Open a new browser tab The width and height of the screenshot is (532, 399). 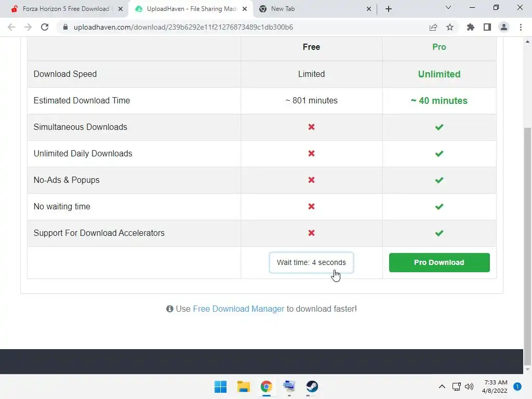[389, 9]
